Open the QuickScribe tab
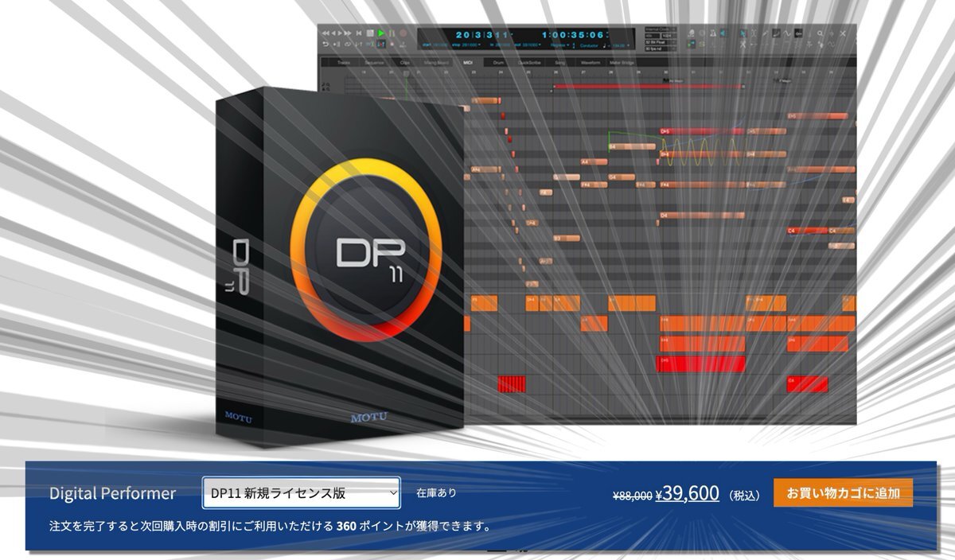This screenshot has width=955, height=560. pos(528,61)
